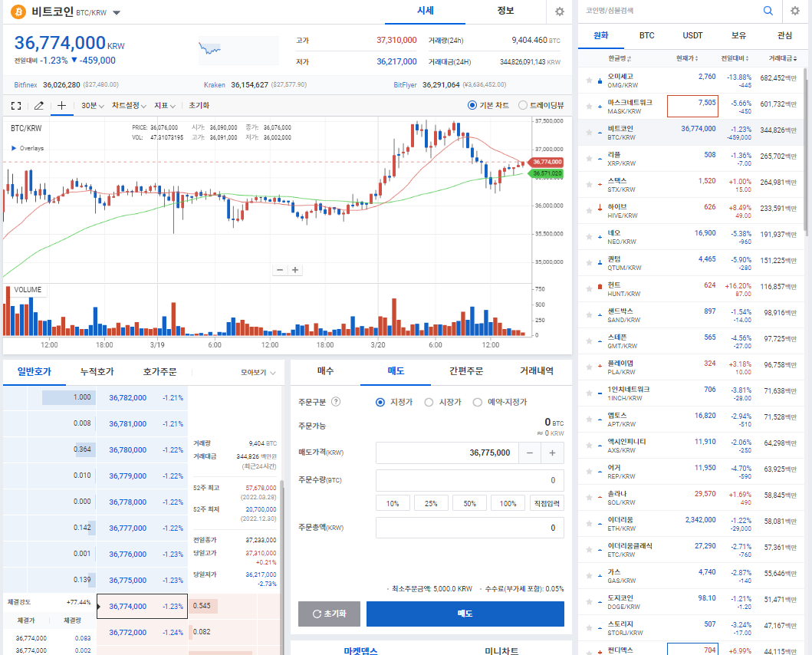
Task: Select the pencil drawing tool
Action: pyautogui.click(x=38, y=106)
